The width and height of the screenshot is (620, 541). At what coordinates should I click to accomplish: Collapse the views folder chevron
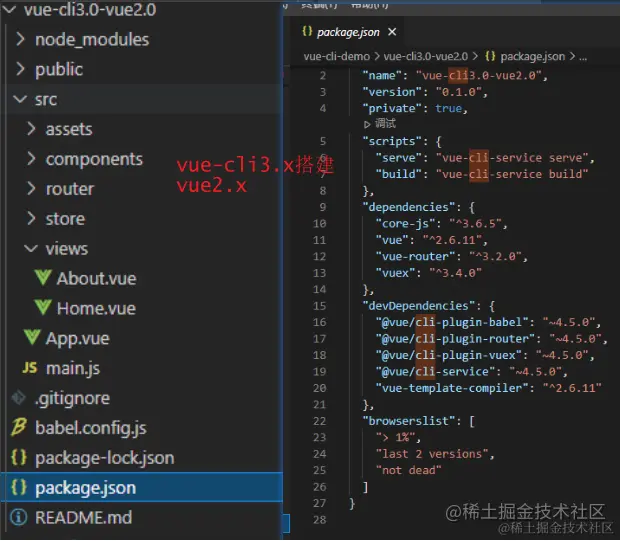click(31, 249)
